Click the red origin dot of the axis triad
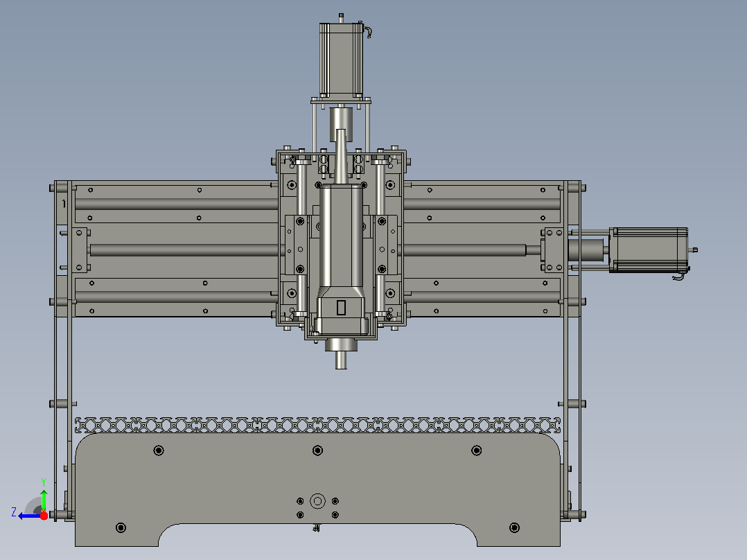 point(44,516)
